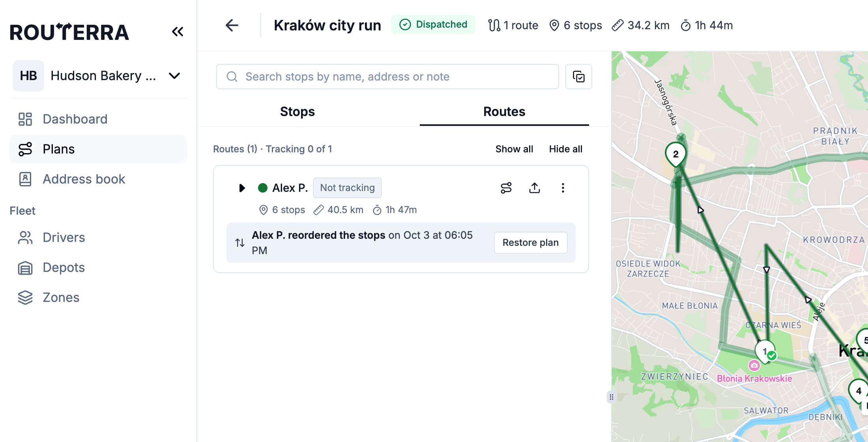Open Plans in the sidebar
Image resolution: width=868 pixels, height=442 pixels.
click(x=98, y=149)
